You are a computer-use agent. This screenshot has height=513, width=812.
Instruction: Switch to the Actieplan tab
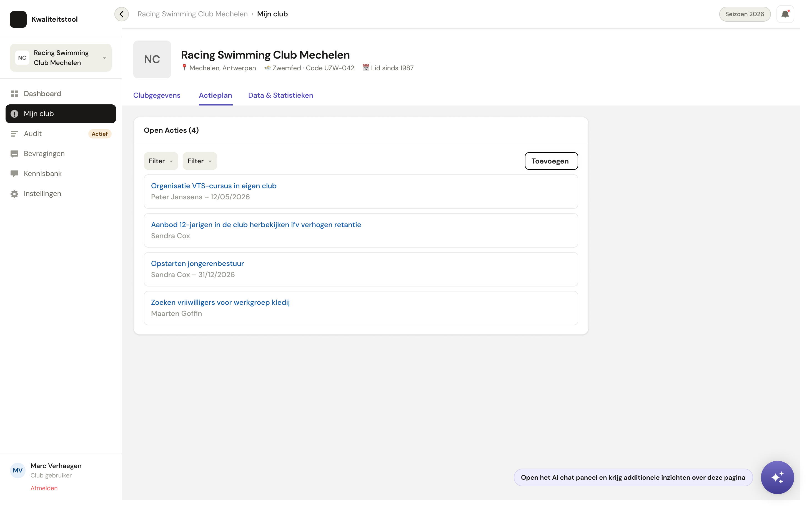pos(215,95)
